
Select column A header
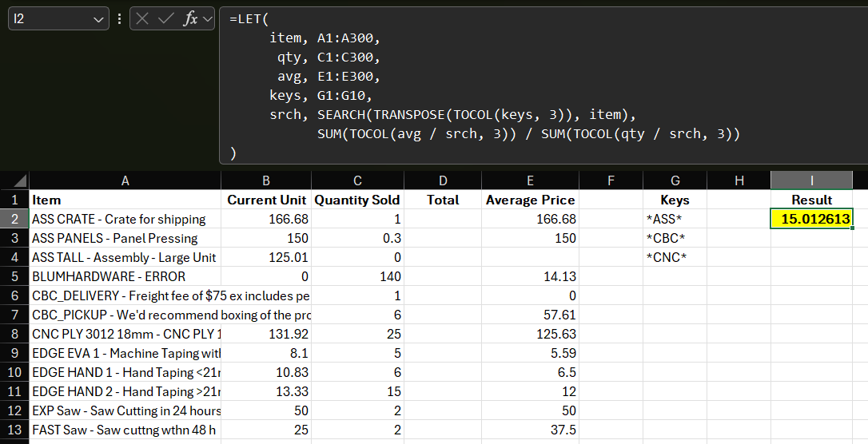pyautogui.click(x=125, y=180)
